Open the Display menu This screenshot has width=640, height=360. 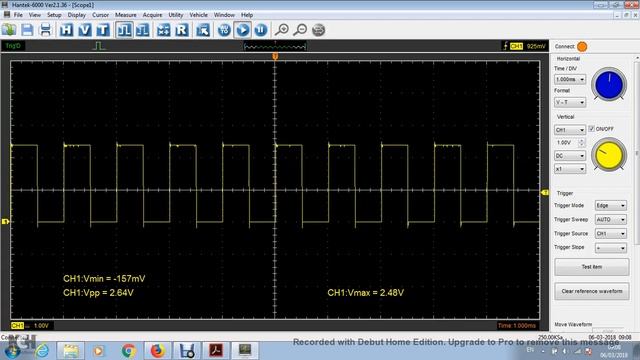coord(77,15)
